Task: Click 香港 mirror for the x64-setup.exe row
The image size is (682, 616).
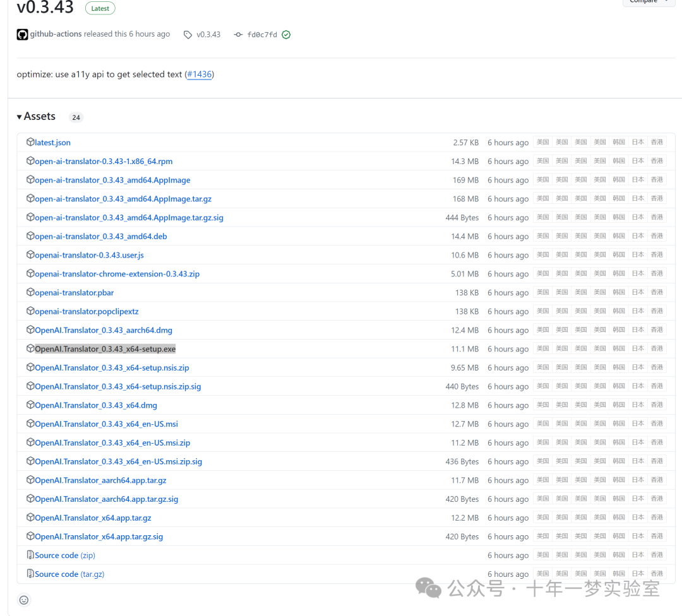Action: tap(657, 348)
